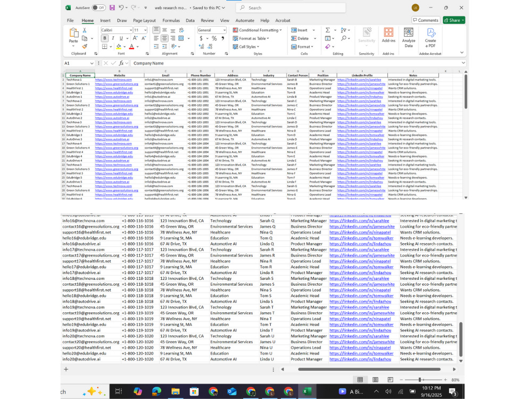The width and height of the screenshot is (532, 399).
Task: Expand Cell Styles menu
Action: (x=246, y=46)
